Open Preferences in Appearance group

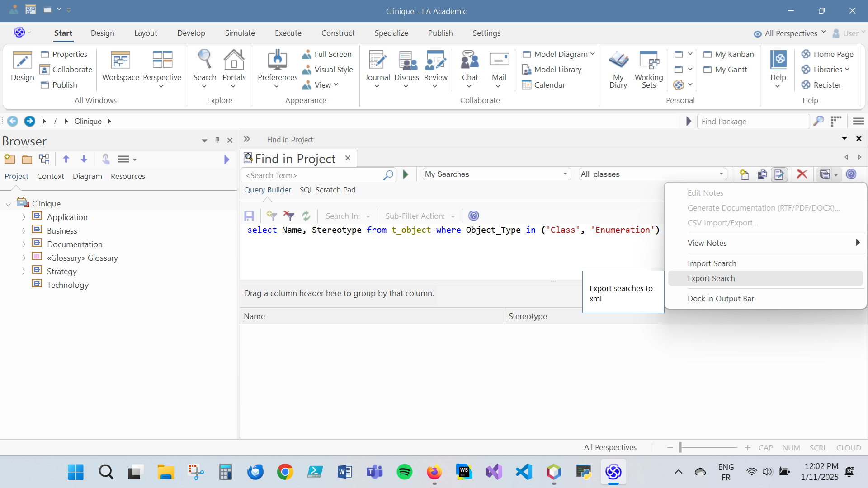[277, 69]
